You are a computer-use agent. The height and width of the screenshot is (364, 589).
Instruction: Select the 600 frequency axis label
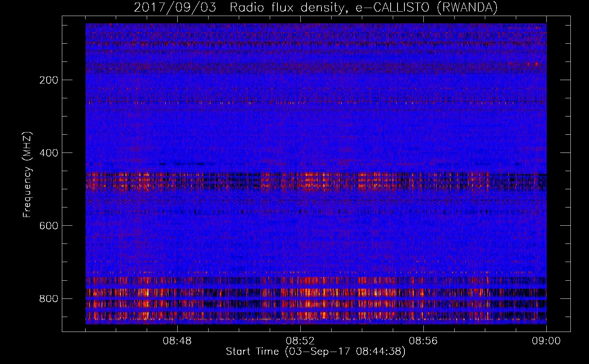point(49,226)
